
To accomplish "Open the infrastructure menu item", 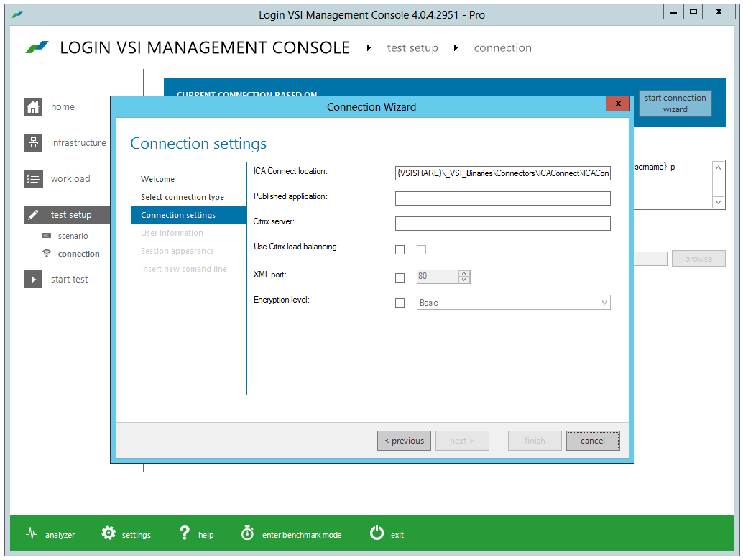I will pyautogui.click(x=78, y=143).
